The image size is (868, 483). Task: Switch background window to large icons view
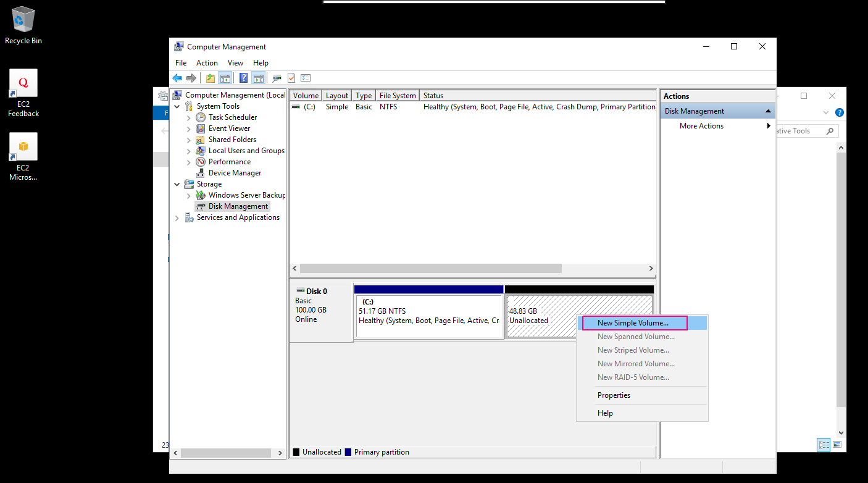point(837,444)
